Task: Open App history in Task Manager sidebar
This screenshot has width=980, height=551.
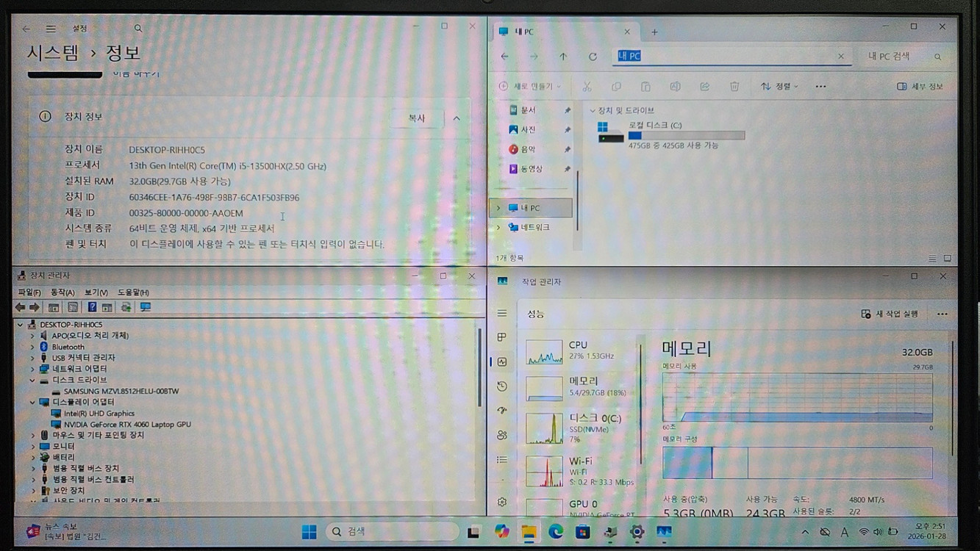Action: pos(502,387)
